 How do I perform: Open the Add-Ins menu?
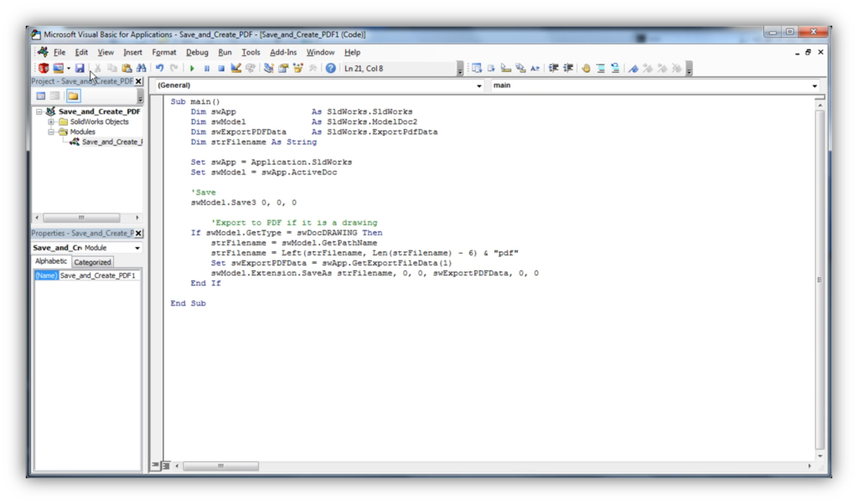(x=283, y=53)
